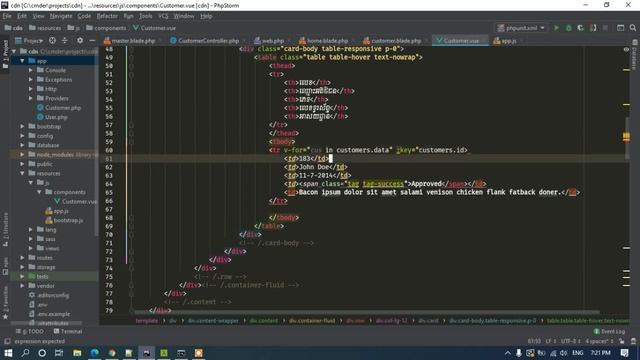Viewport: 640px width, 360px height.
Task: Open the Event Log
Action: pos(609,331)
